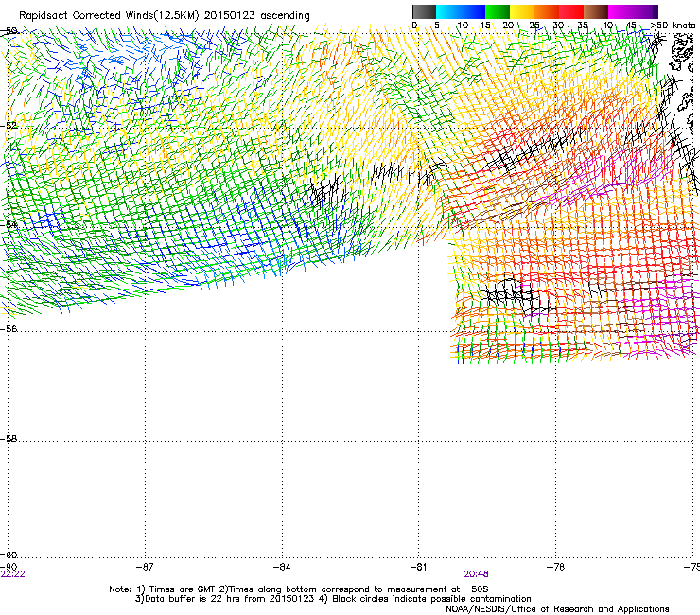Image resolution: width=700 pixels, height=615 pixels.
Task: Click the word 'ascending' in the title
Action: 285,16
